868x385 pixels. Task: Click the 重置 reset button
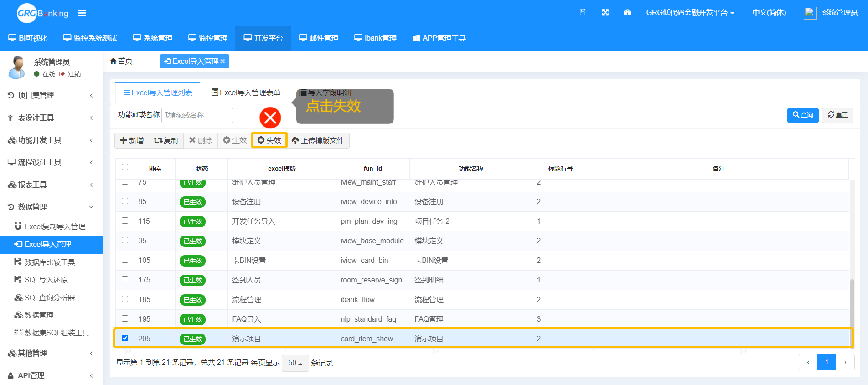[x=838, y=115]
